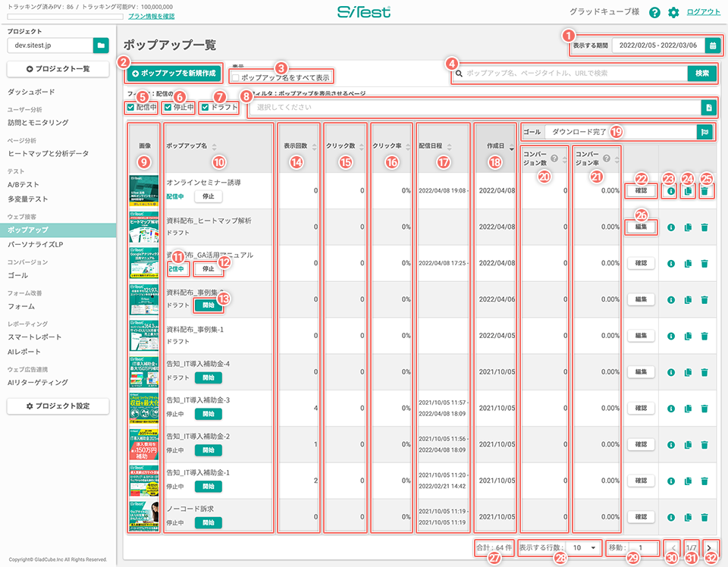This screenshot has height=567, width=728.
Task: Open the ゴール ダウンロード完了 selector
Action: tap(621, 132)
